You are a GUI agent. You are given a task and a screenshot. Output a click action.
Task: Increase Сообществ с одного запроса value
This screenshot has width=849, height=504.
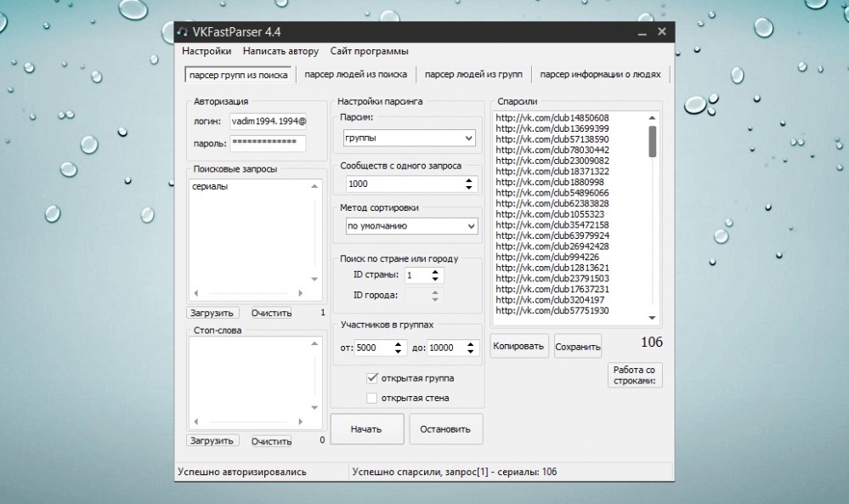[x=469, y=180]
